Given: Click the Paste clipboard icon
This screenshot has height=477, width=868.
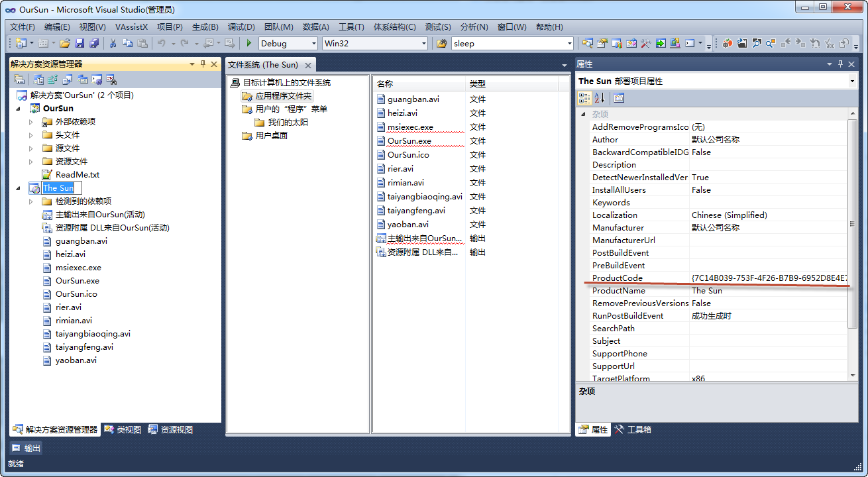Looking at the screenshot, I should [142, 43].
